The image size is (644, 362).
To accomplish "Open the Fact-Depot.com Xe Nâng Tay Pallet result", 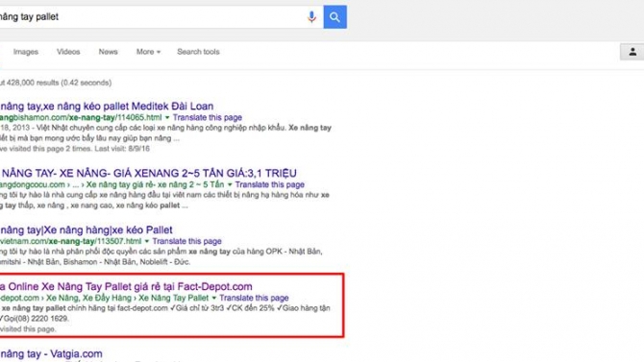I will 126,286.
